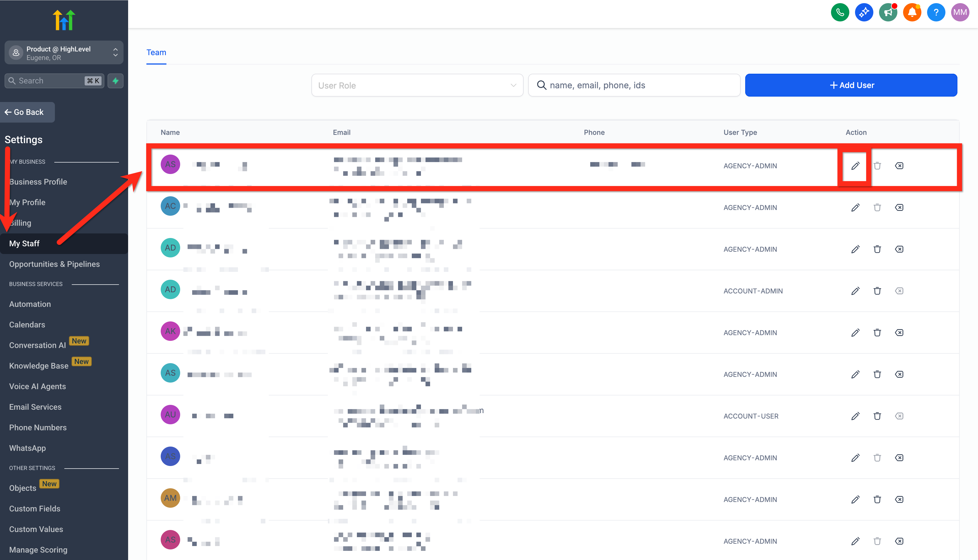Select the Team tab
978x560 pixels.
[x=156, y=52]
